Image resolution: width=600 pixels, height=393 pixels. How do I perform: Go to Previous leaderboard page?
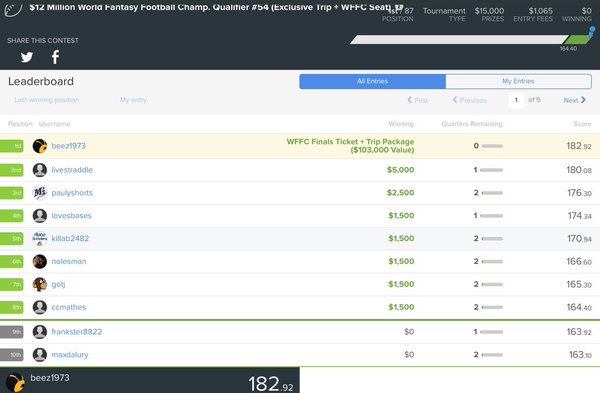(x=470, y=100)
